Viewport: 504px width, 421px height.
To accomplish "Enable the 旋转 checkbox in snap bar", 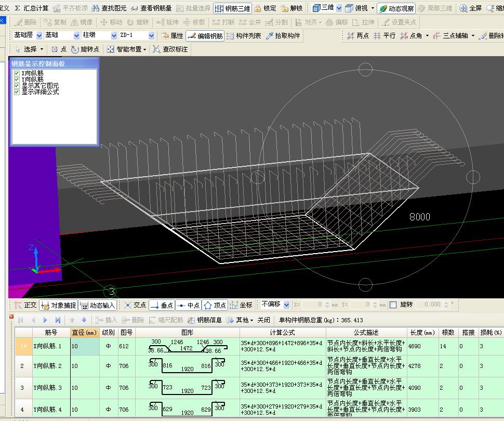I will pyautogui.click(x=393, y=305).
